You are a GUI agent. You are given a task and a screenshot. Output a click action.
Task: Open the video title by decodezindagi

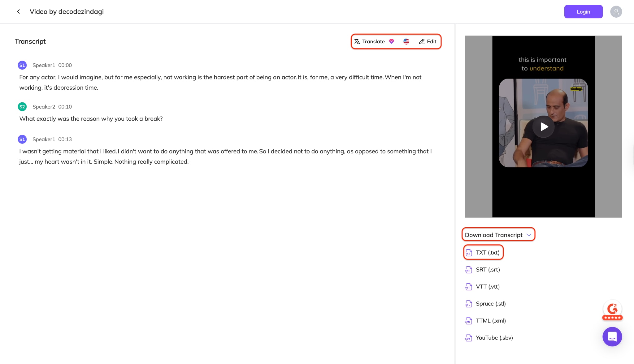[x=67, y=11]
